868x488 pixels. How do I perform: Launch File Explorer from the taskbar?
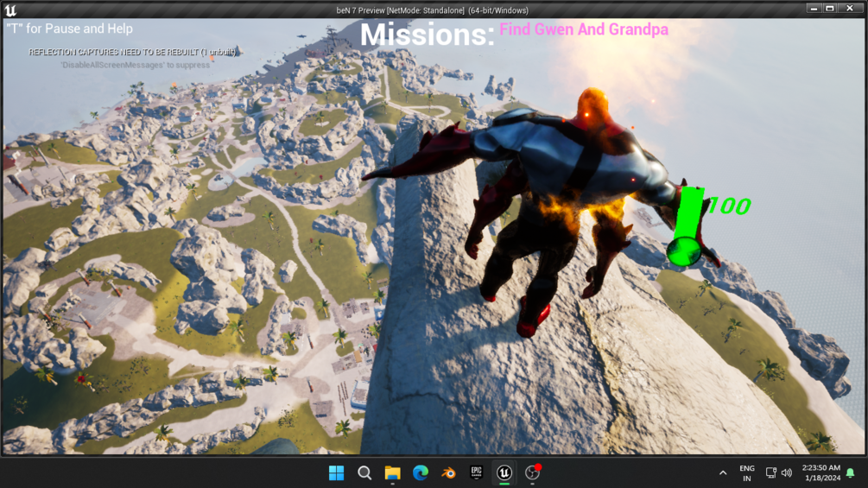pyautogui.click(x=392, y=473)
